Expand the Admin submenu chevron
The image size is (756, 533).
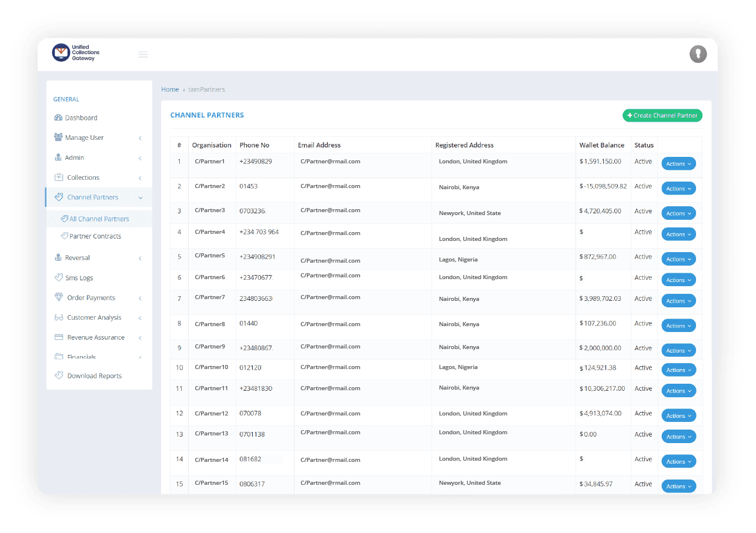click(x=140, y=158)
